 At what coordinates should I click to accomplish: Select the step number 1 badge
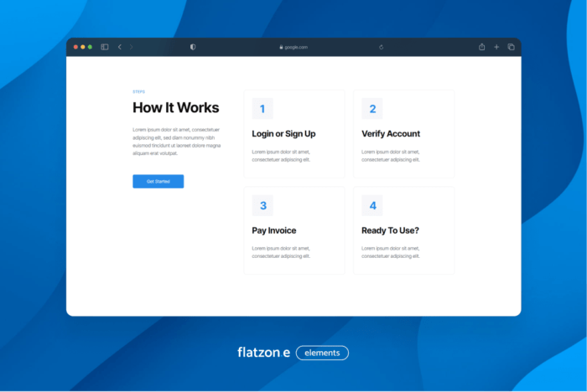tap(262, 109)
